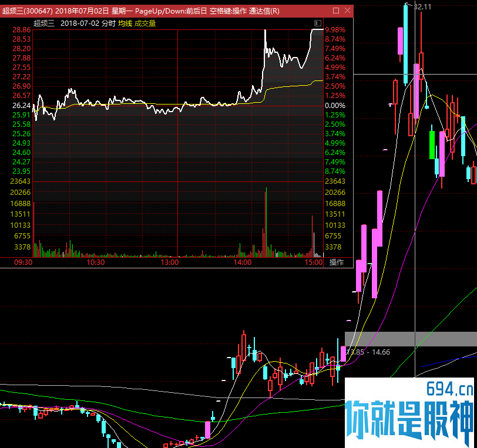Click the 操作 button at chart bottom
The height and width of the screenshot is (448, 477).
337,262
